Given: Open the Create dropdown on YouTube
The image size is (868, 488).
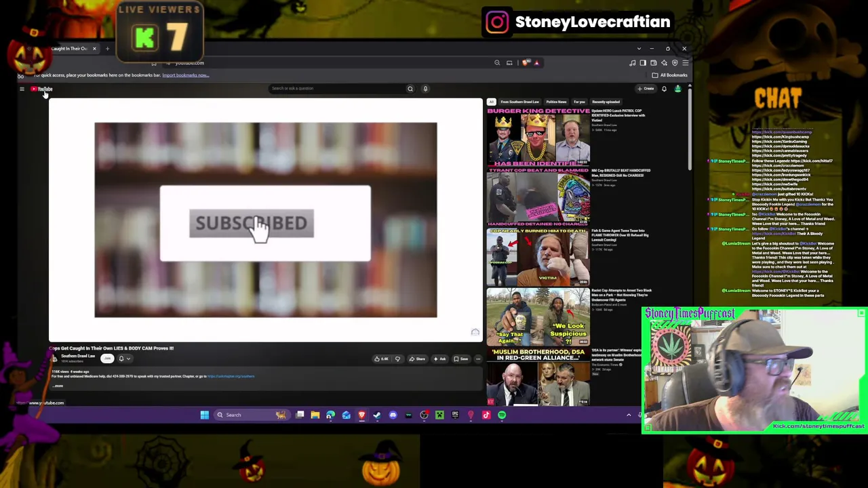Looking at the screenshot, I should coord(646,89).
